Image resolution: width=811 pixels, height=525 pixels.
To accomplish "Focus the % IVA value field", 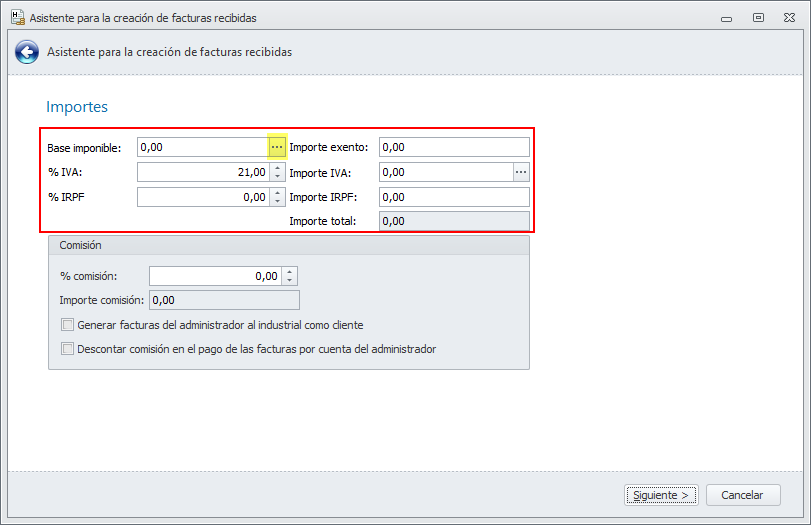I will tap(203, 172).
